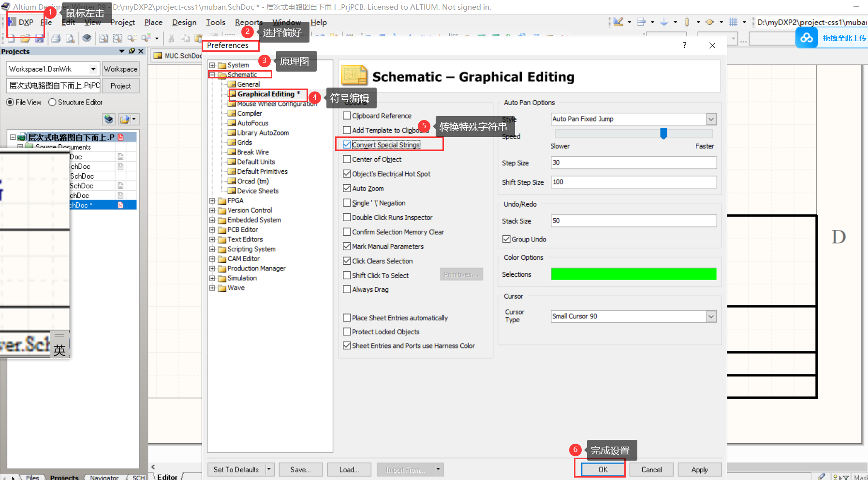The width and height of the screenshot is (868, 480).
Task: Open the Place menu
Action: click(x=153, y=22)
